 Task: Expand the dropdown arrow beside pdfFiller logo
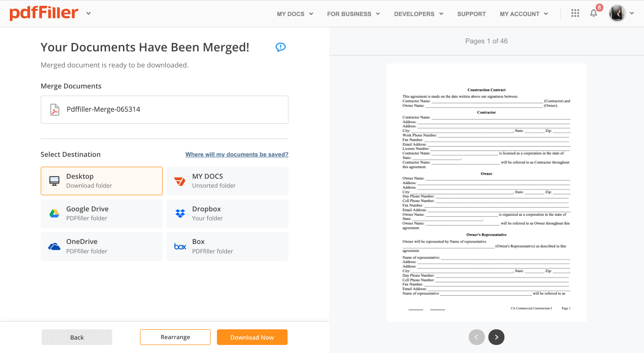89,13
